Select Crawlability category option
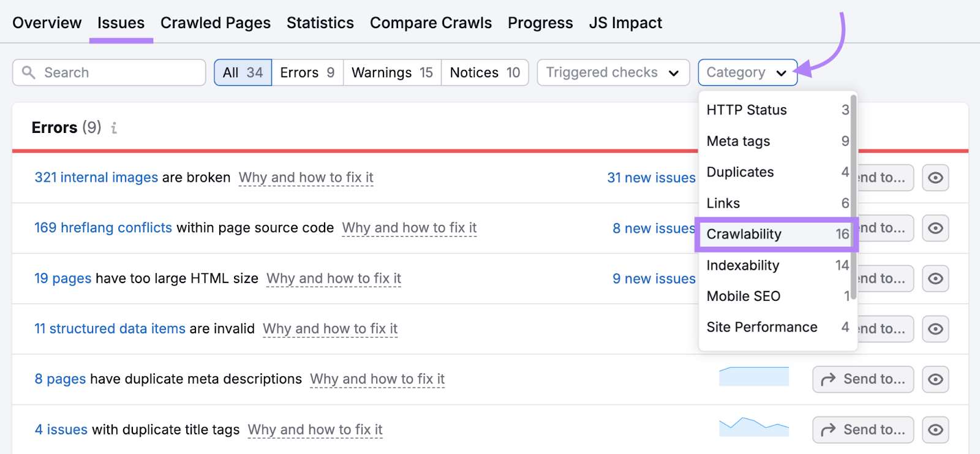The height and width of the screenshot is (454, 980). (x=777, y=234)
